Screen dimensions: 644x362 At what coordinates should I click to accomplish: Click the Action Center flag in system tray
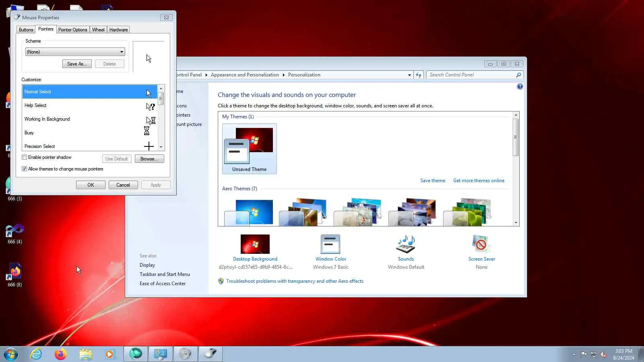584,354
